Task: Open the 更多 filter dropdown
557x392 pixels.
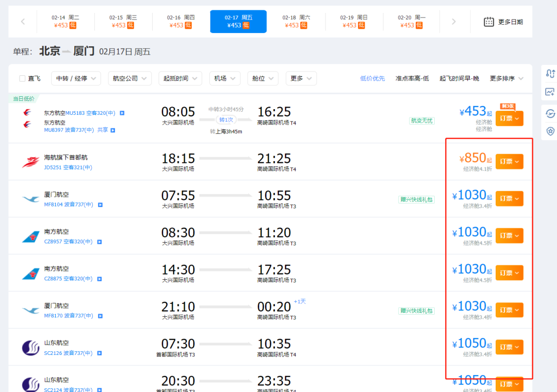Action: click(x=301, y=78)
